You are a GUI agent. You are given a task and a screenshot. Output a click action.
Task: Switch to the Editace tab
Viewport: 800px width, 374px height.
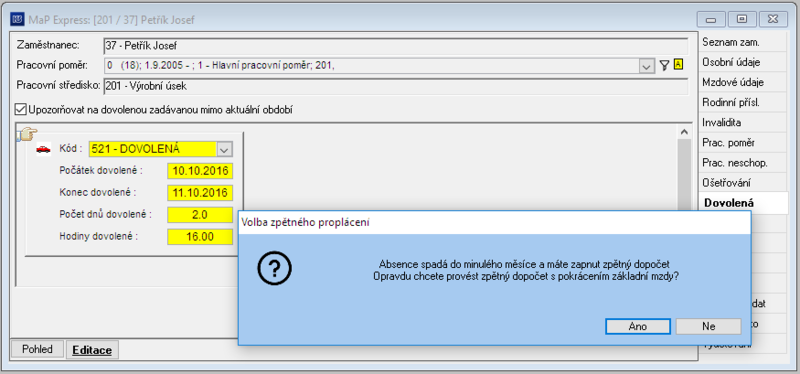coord(92,350)
